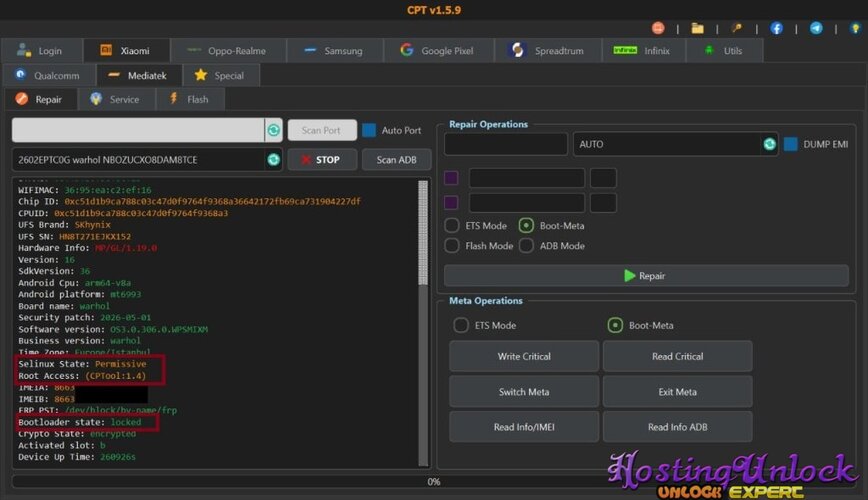Open the Flash sub-tab
The height and width of the screenshot is (500, 868).
(190, 99)
